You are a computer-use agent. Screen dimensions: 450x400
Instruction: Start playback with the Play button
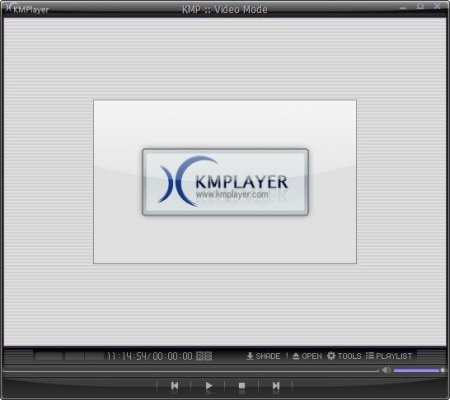(209, 386)
